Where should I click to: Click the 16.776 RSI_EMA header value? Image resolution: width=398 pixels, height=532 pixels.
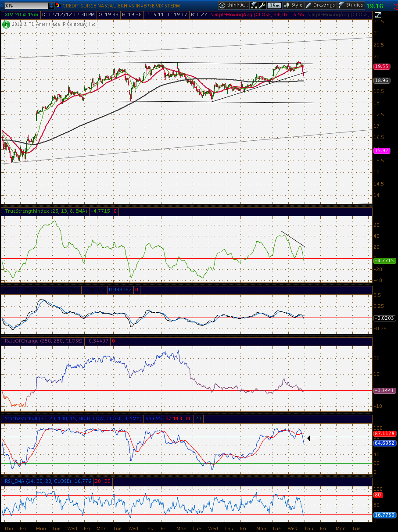83,481
